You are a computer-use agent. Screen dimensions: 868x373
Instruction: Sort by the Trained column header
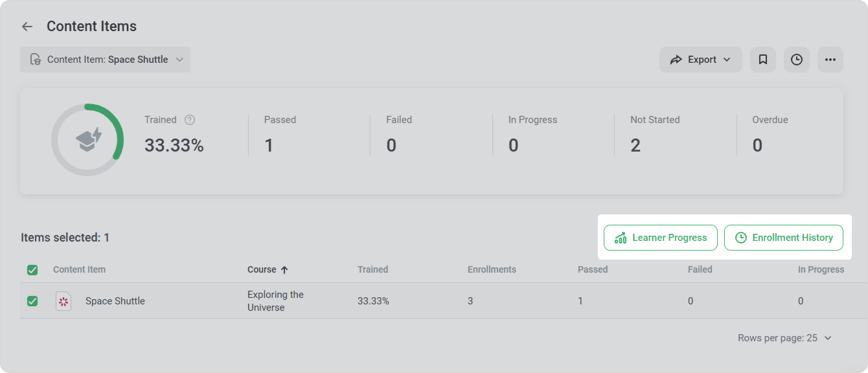tap(372, 269)
